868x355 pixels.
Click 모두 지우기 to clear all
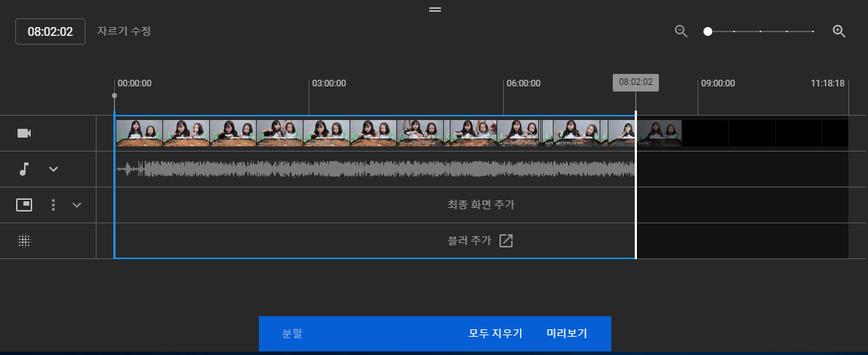click(x=496, y=333)
